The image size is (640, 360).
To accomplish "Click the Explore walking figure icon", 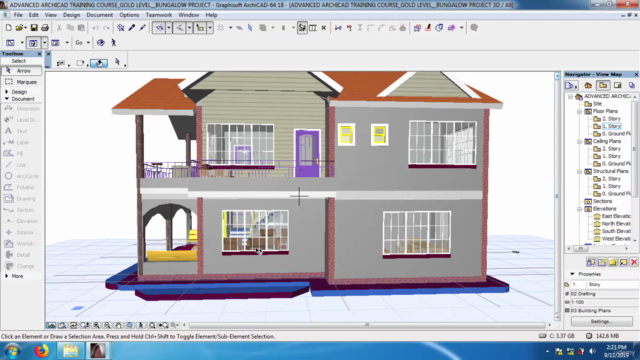I will coord(113,42).
